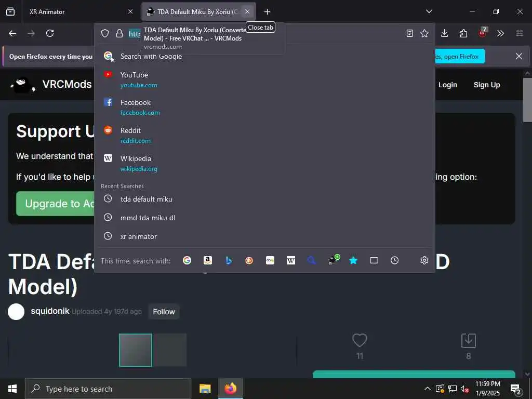Close the TDA Default Miku tab
The height and width of the screenshot is (399, 532).
(247, 11)
